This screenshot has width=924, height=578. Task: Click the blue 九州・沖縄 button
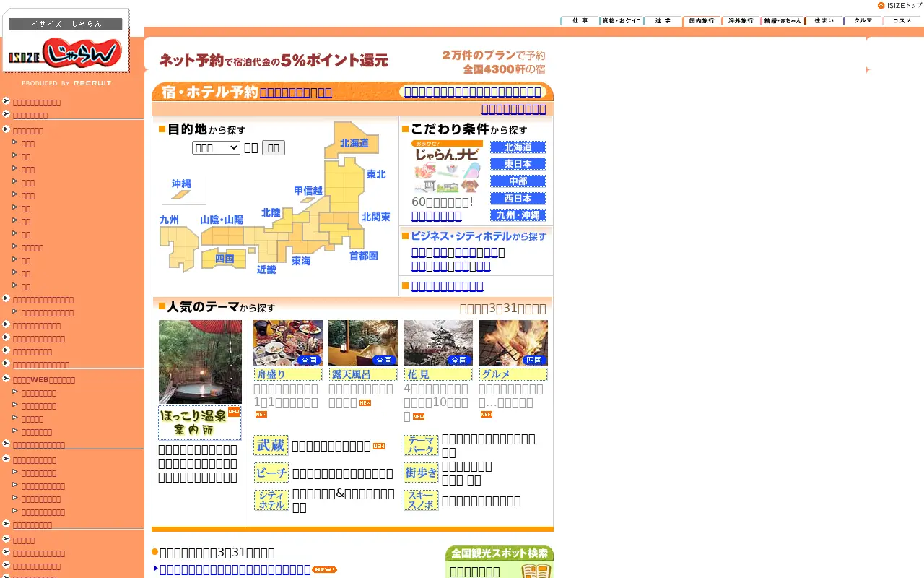pyautogui.click(x=518, y=215)
